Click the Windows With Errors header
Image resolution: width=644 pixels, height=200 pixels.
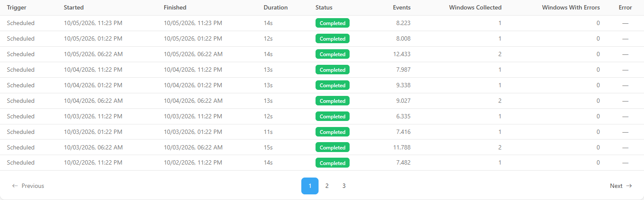(x=571, y=7)
